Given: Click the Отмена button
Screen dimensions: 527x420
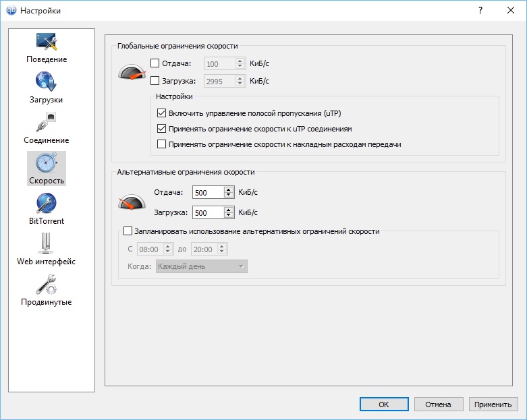Looking at the screenshot, I should click(x=439, y=404).
